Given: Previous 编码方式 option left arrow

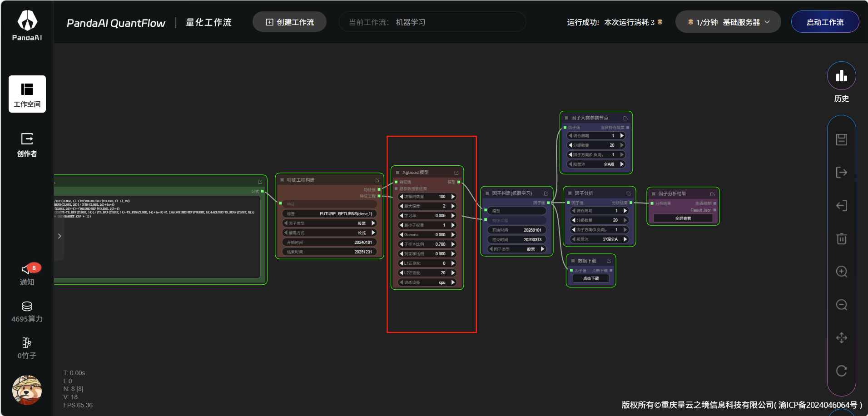Looking at the screenshot, I should pos(286,233).
